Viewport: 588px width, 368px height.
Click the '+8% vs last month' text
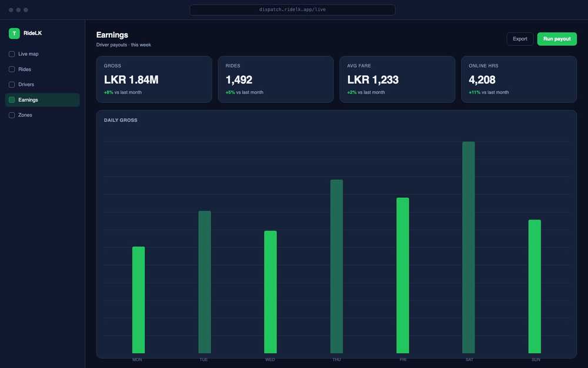[123, 92]
